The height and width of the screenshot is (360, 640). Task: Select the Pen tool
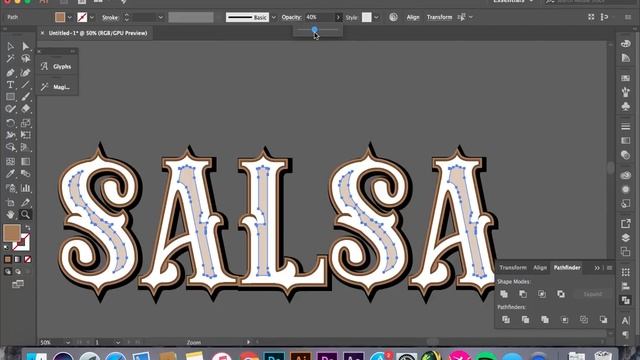(x=10, y=73)
